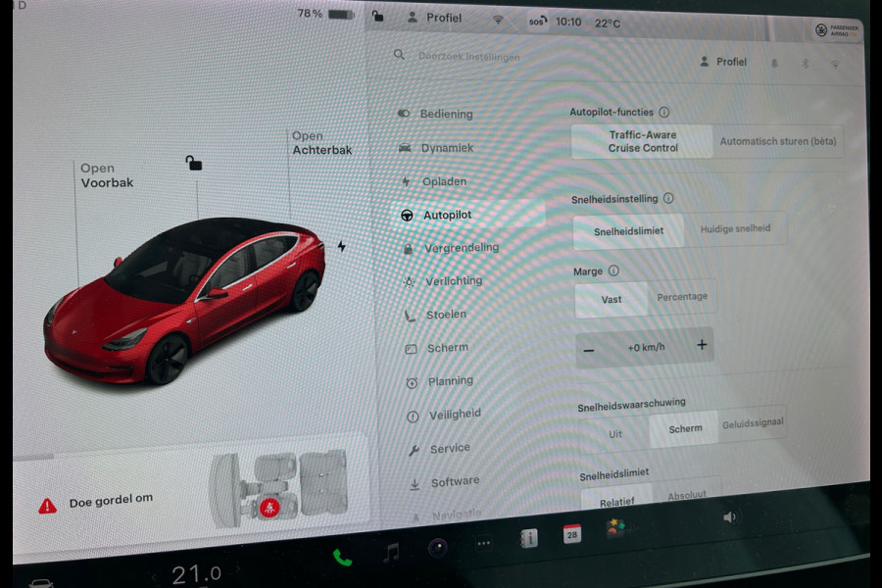
Task: Open Profiel in the settings header
Action: pos(723,62)
